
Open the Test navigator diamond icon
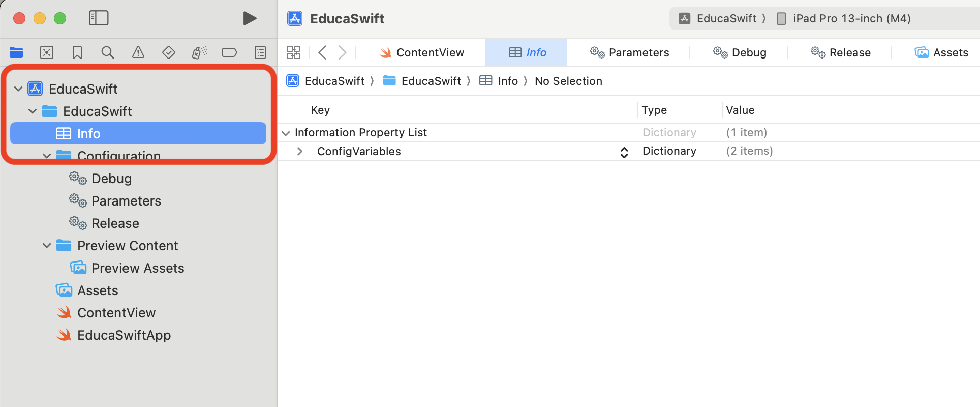169,52
